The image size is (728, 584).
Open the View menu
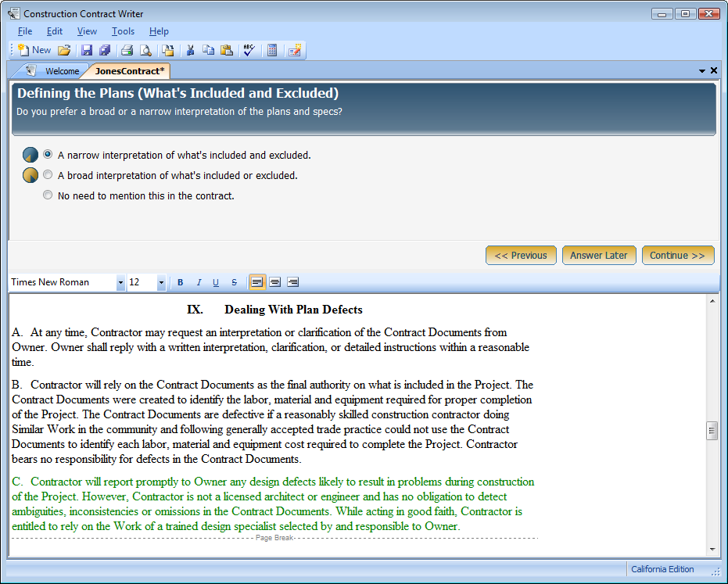pyautogui.click(x=87, y=31)
